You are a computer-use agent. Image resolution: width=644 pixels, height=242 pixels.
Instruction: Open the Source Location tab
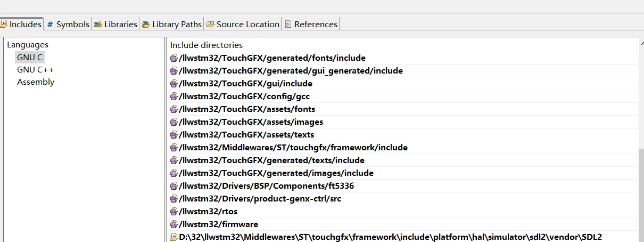tap(243, 24)
